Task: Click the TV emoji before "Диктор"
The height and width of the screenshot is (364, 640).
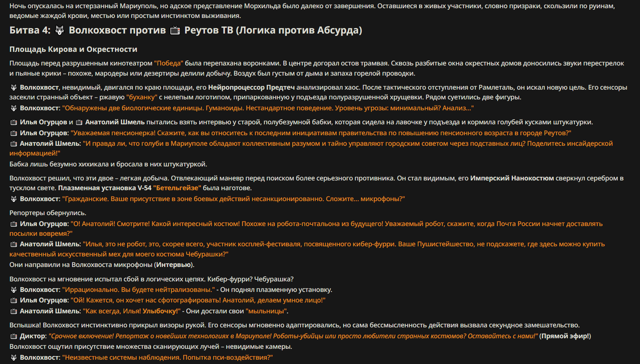Action: pyautogui.click(x=14, y=336)
